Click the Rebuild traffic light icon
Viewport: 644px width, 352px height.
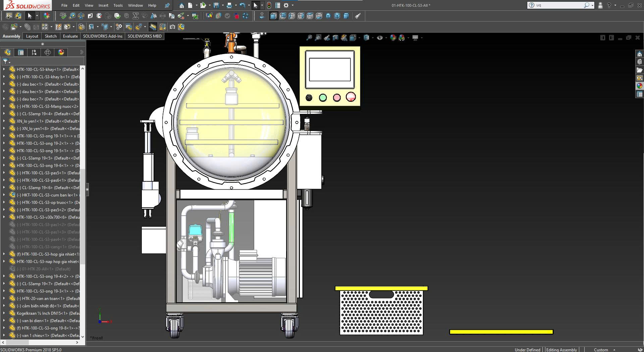click(x=269, y=5)
